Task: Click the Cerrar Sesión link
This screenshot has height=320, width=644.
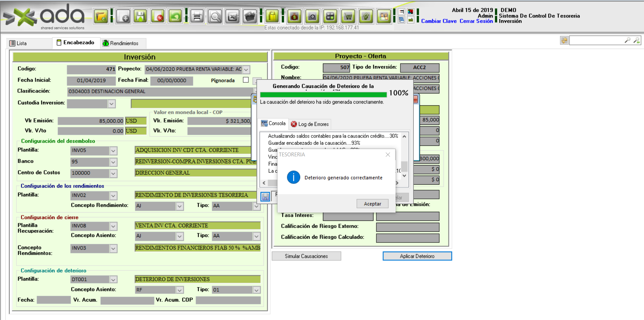Action: pos(476,21)
